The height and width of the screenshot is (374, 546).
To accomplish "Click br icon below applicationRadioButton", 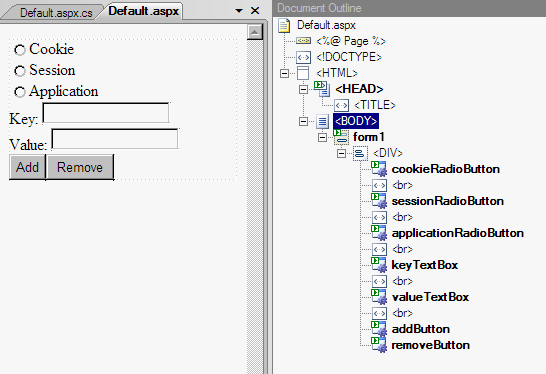I will 379,249.
